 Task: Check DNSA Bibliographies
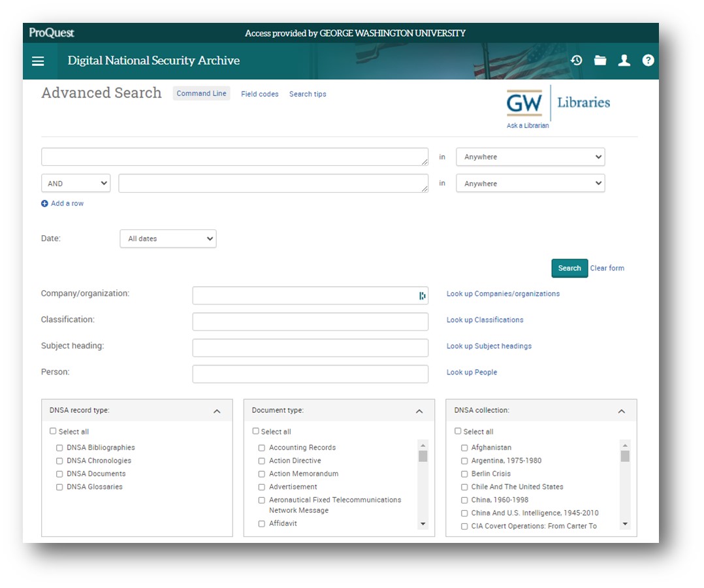coord(59,448)
